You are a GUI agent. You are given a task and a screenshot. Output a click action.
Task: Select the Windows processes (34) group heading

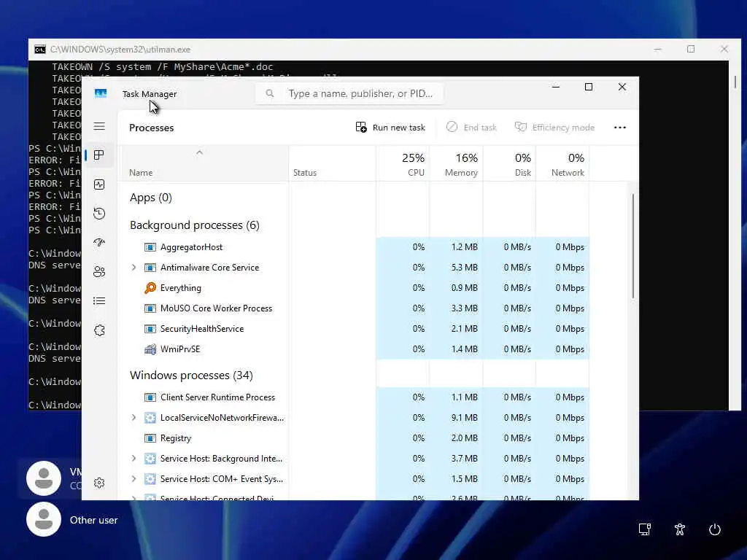click(x=191, y=376)
